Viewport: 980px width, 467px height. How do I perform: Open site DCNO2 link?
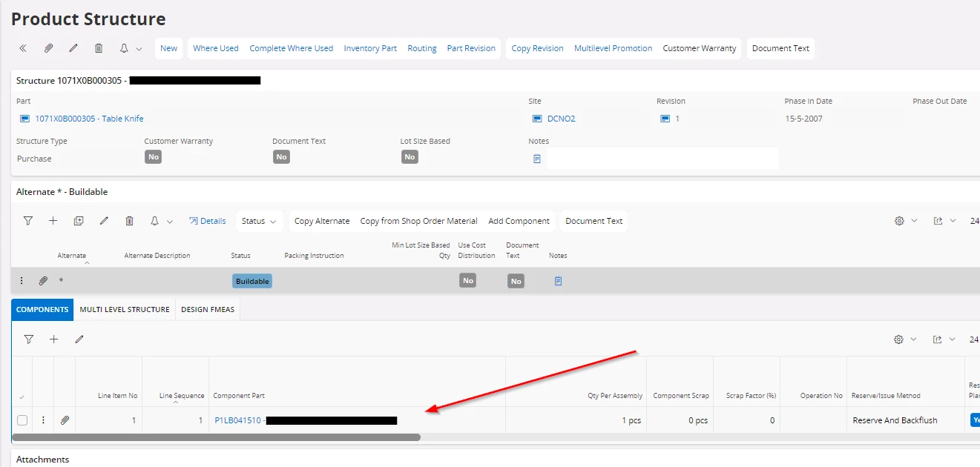pyautogui.click(x=562, y=119)
